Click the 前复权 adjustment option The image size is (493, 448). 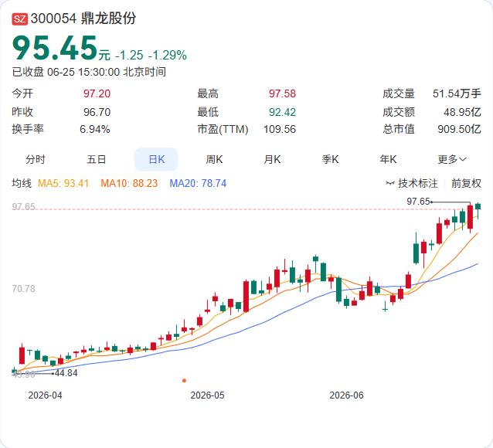(466, 183)
